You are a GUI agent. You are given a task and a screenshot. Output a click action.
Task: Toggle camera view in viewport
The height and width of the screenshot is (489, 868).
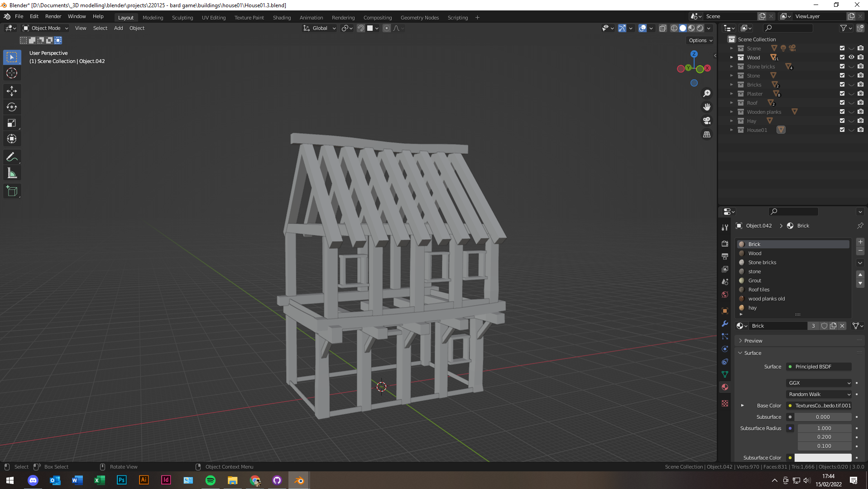click(706, 121)
